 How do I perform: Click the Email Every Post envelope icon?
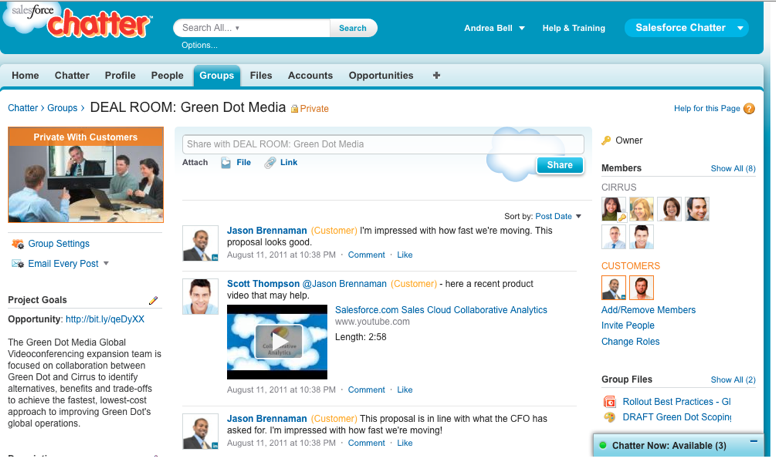[x=18, y=263]
